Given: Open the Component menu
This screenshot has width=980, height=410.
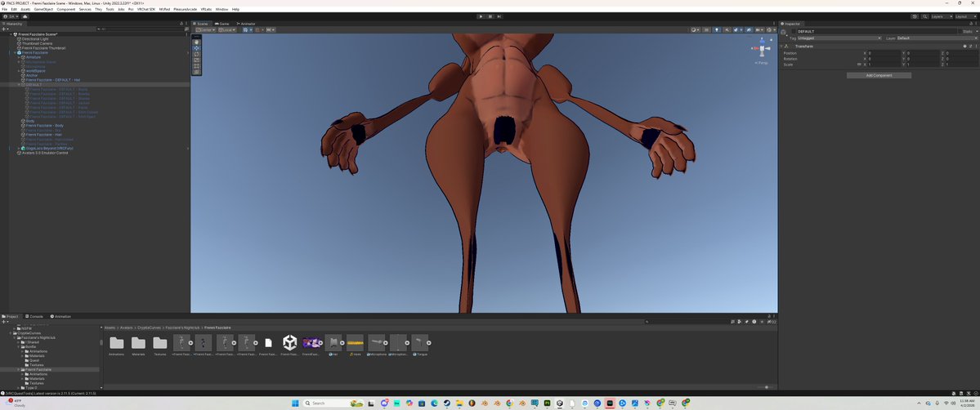Looking at the screenshot, I should tap(65, 9).
